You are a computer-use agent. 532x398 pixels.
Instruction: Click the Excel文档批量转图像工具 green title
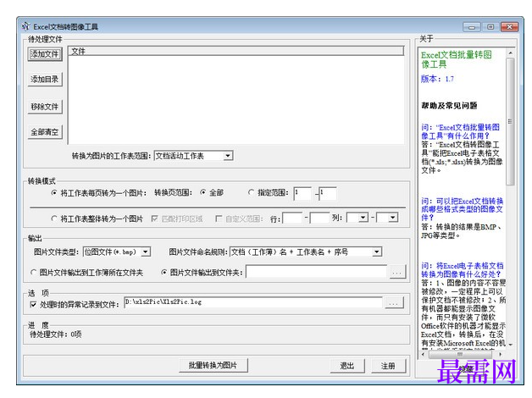click(x=456, y=59)
